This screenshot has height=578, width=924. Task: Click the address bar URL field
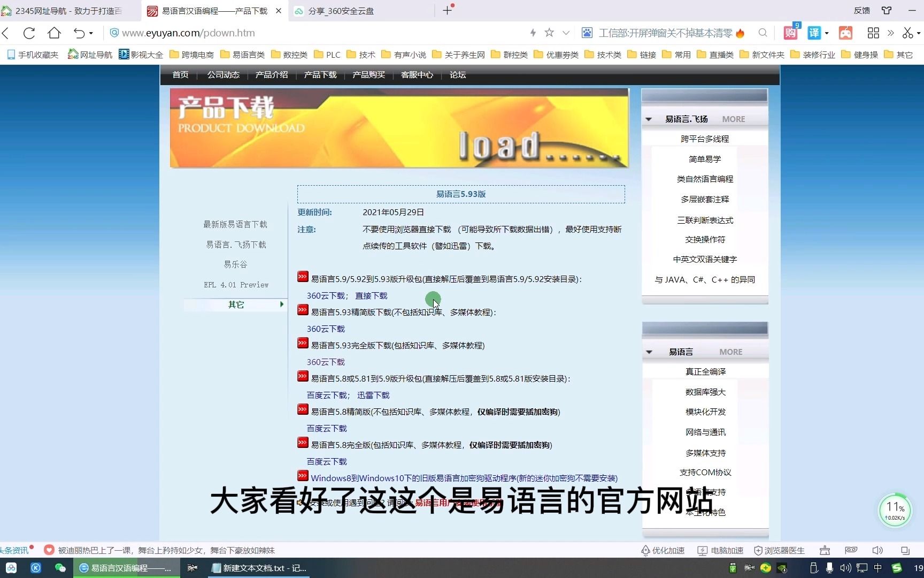[315, 33]
